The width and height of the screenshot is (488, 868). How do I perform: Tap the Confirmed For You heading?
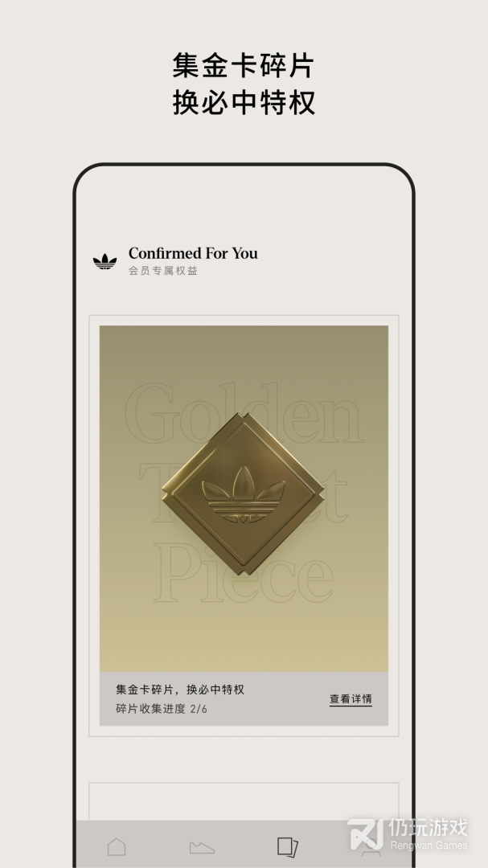tap(193, 253)
